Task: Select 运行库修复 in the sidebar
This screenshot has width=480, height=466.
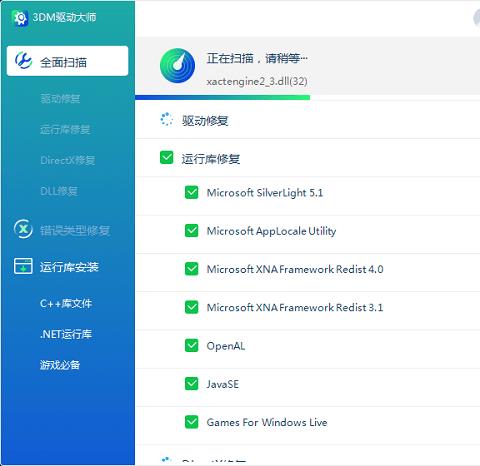Action: tap(65, 129)
